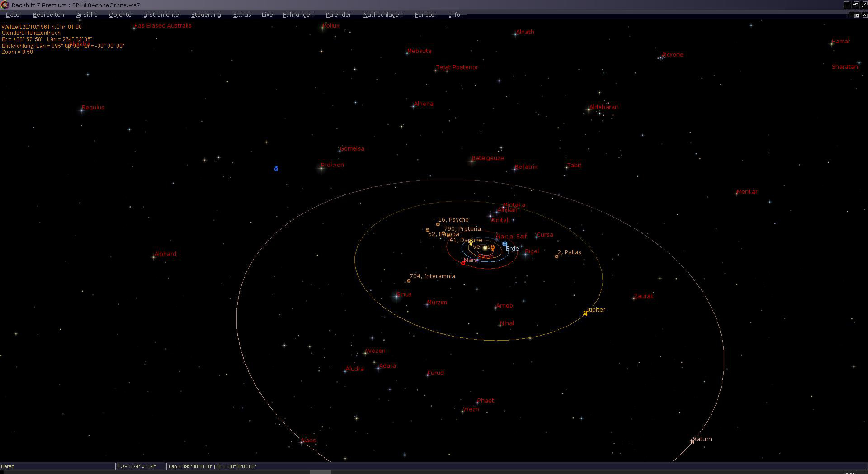Click the Weltzeit date and time readout

[x=42, y=27]
